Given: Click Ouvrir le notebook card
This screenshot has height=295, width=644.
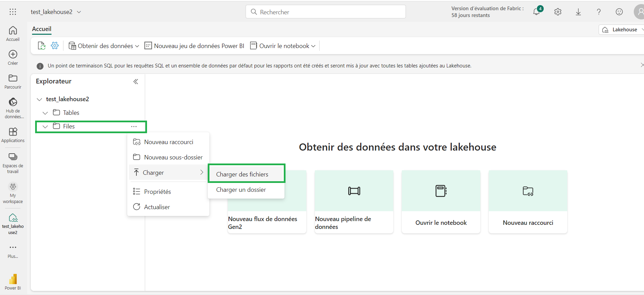Looking at the screenshot, I should coord(441,202).
